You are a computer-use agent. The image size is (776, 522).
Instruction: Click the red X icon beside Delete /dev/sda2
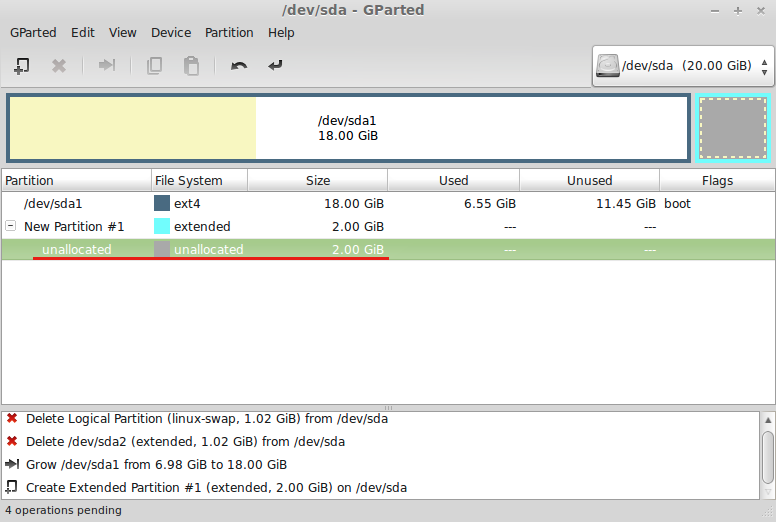(12, 441)
